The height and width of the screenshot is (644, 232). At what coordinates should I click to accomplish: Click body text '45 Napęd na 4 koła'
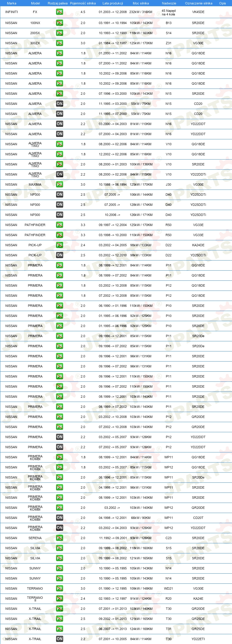tap(169, 12)
